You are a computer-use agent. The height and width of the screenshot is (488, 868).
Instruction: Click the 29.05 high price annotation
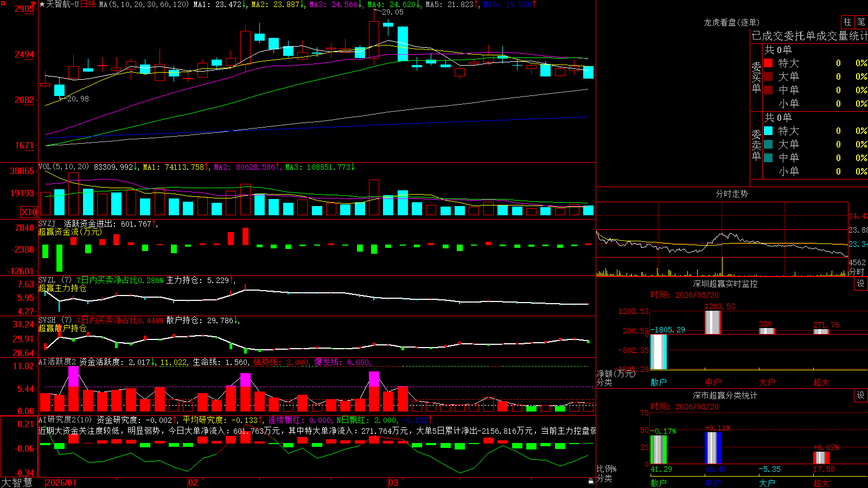[393, 12]
